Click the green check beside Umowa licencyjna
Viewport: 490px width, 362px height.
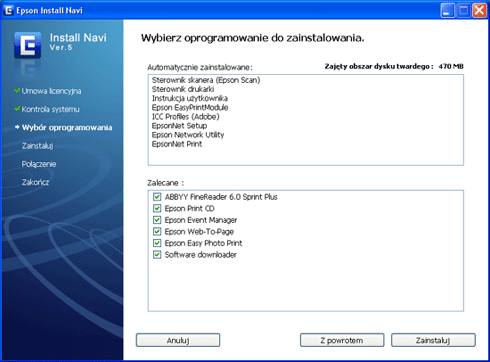[x=17, y=91]
